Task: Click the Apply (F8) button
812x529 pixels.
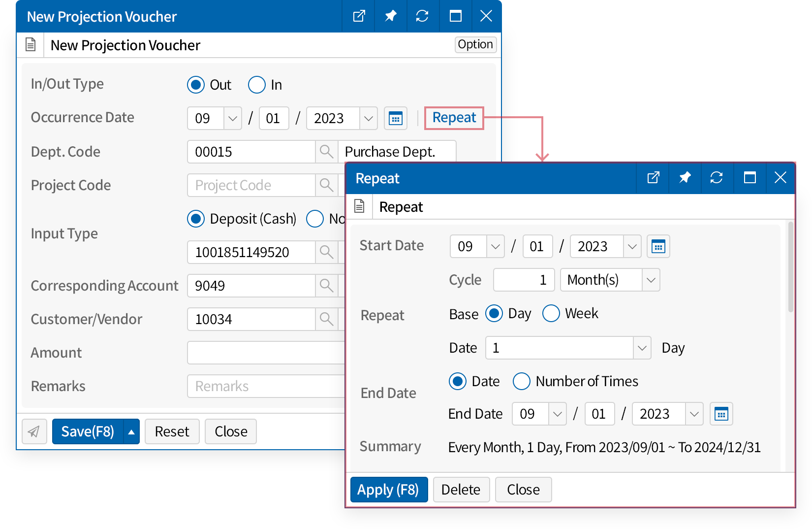Action: (x=388, y=490)
